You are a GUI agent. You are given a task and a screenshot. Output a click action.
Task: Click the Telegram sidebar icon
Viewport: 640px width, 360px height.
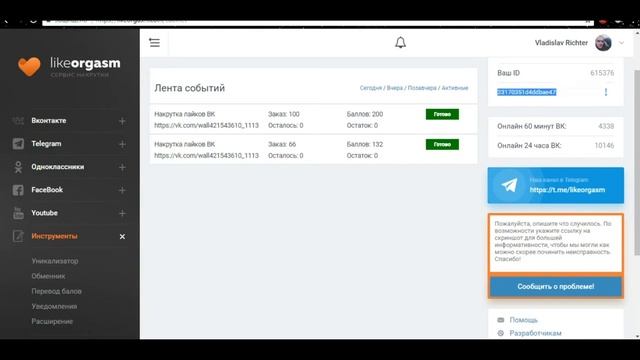point(18,144)
